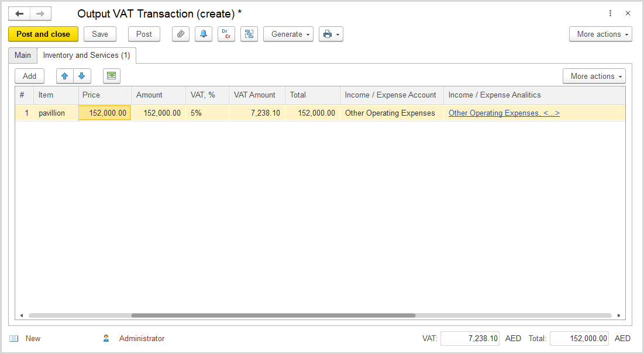The height and width of the screenshot is (354, 644).
Task: Click the New status document icon
Action: [14, 338]
